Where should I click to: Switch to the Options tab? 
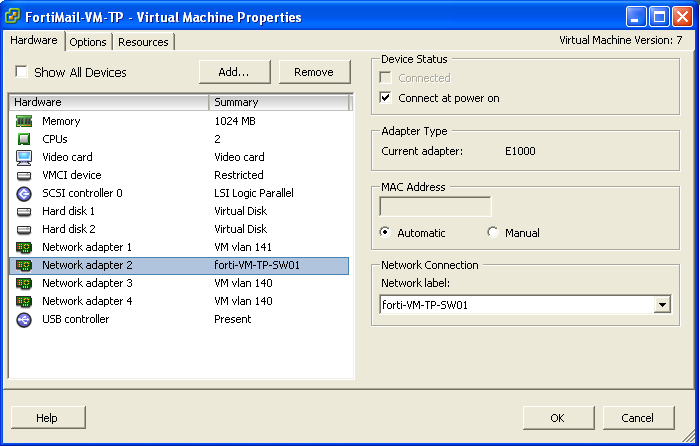(x=88, y=42)
